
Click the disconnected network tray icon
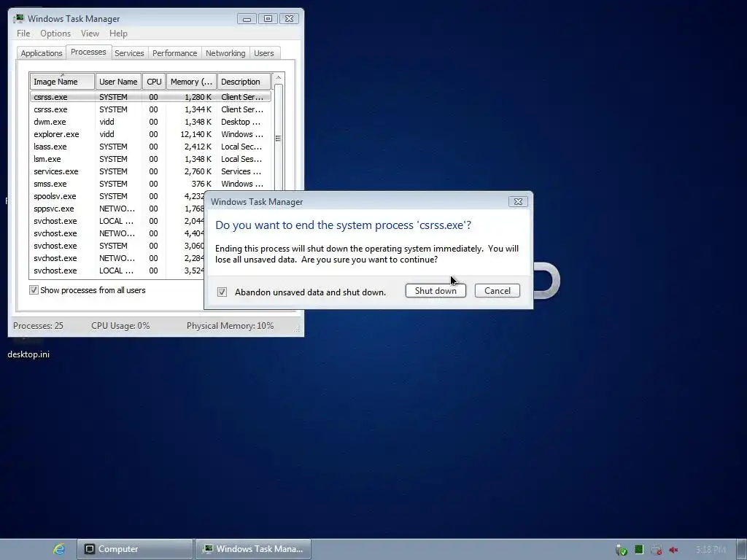click(657, 550)
